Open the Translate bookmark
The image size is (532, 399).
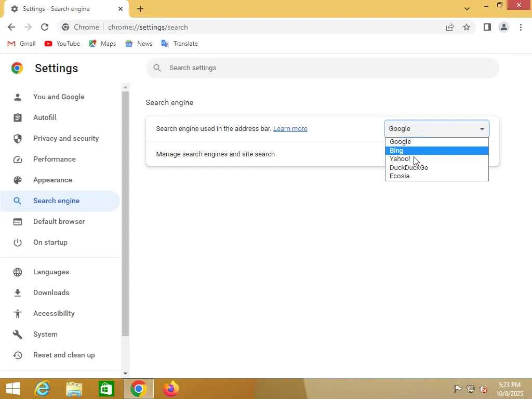pyautogui.click(x=179, y=44)
